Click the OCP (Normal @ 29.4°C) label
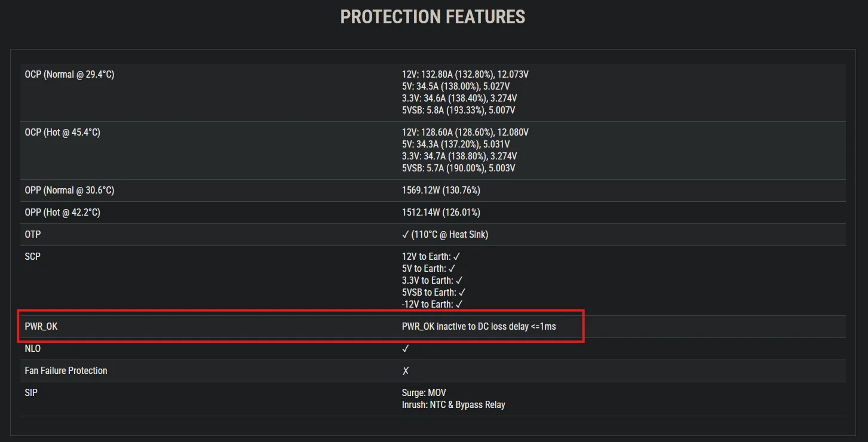 pyautogui.click(x=69, y=75)
